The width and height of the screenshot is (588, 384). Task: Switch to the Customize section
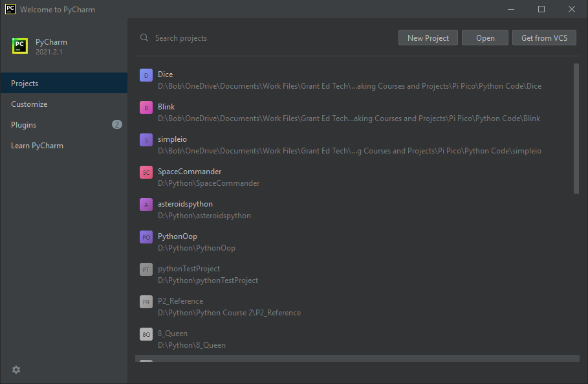click(29, 104)
